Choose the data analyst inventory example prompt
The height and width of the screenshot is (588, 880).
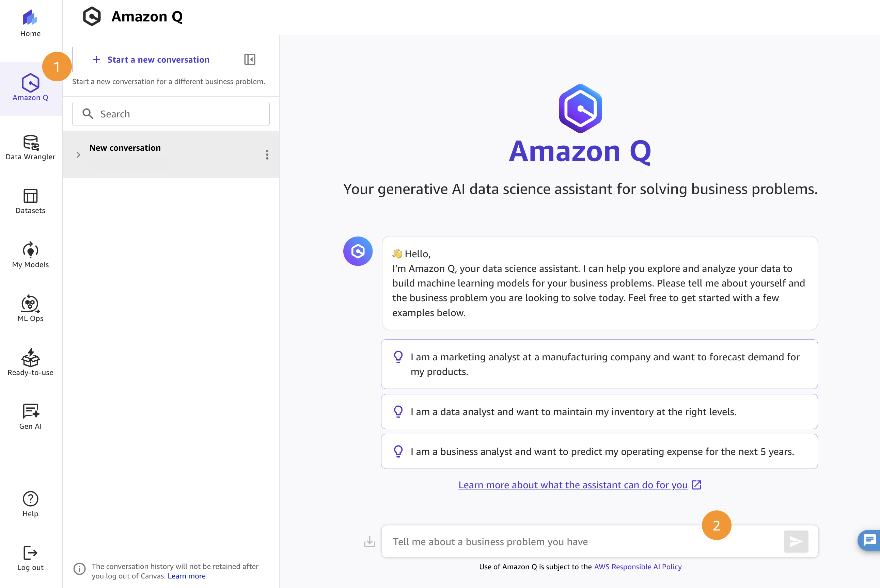point(599,412)
